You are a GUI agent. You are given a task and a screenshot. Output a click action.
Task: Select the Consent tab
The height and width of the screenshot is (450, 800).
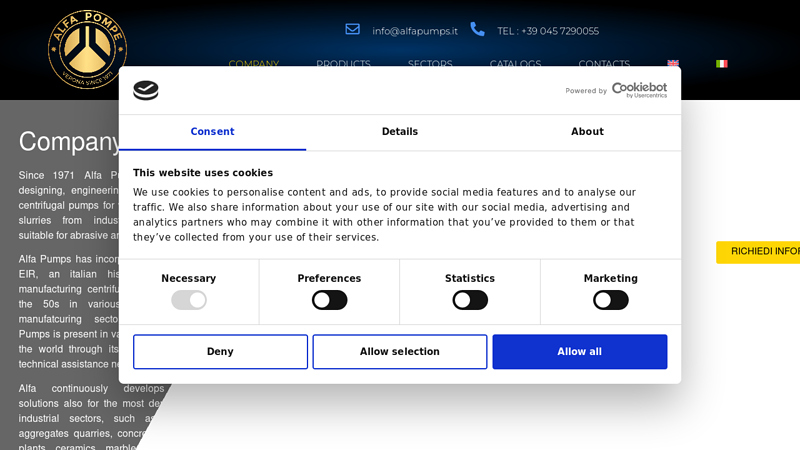point(212,132)
